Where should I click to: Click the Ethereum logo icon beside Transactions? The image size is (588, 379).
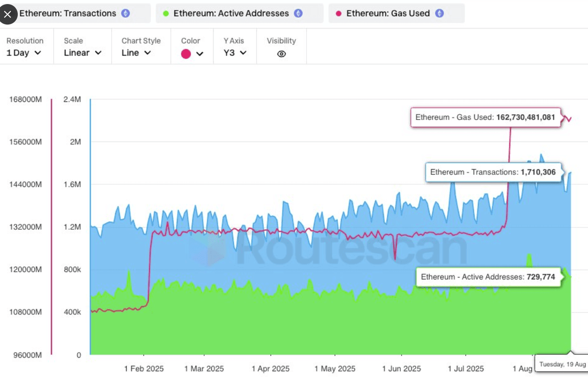coord(126,13)
